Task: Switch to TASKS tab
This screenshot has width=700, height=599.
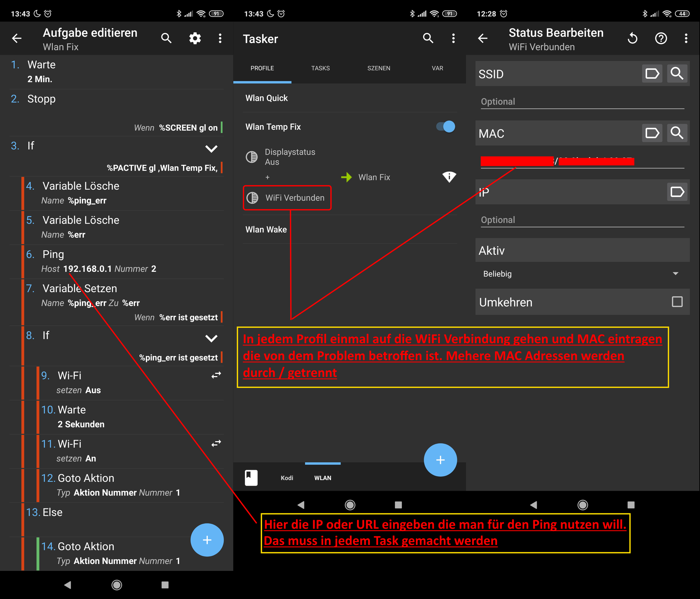Action: [320, 68]
